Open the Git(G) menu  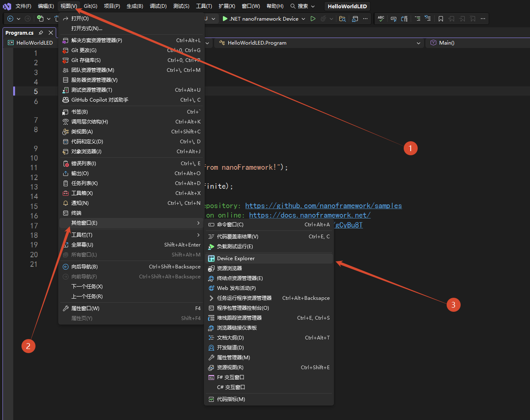[90, 6]
